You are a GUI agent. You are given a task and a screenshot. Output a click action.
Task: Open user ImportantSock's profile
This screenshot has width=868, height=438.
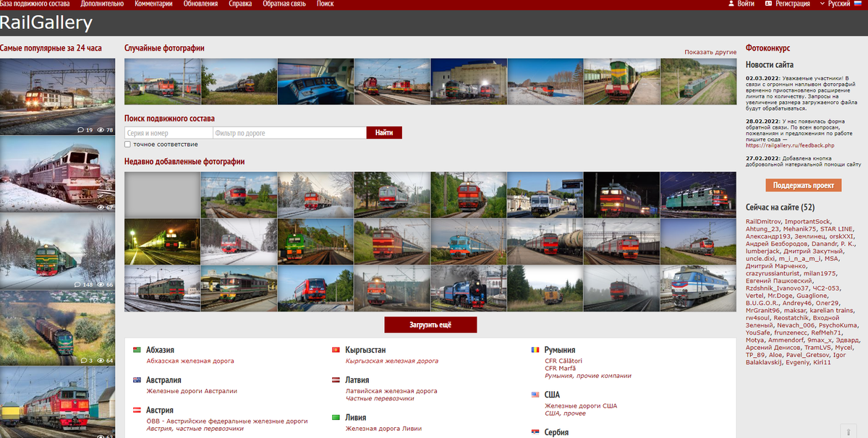pos(808,221)
